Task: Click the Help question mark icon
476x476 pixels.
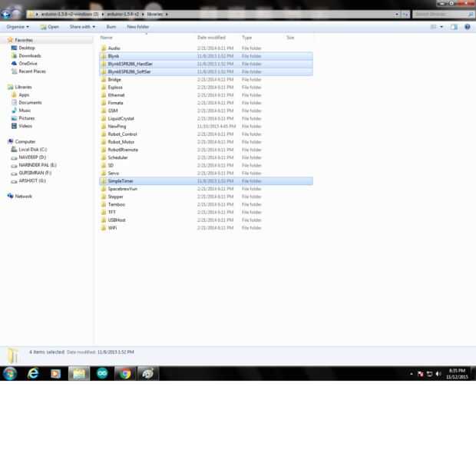Action: click(468, 27)
